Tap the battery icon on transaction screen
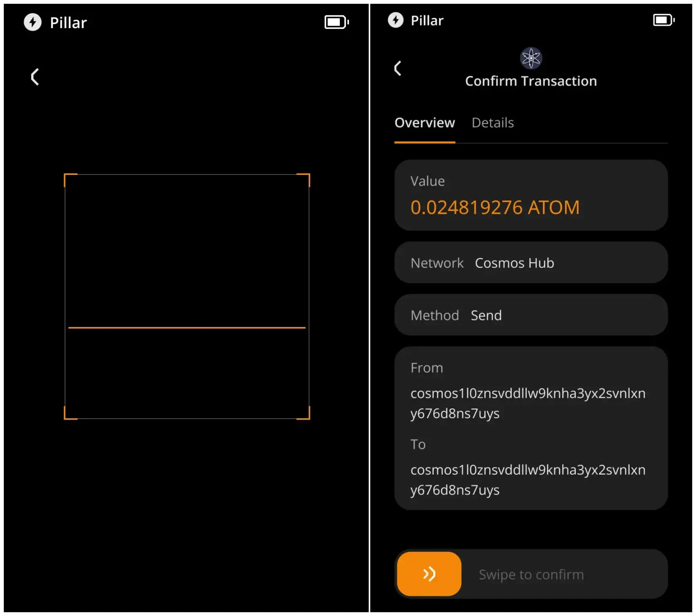696x616 pixels. point(664,20)
